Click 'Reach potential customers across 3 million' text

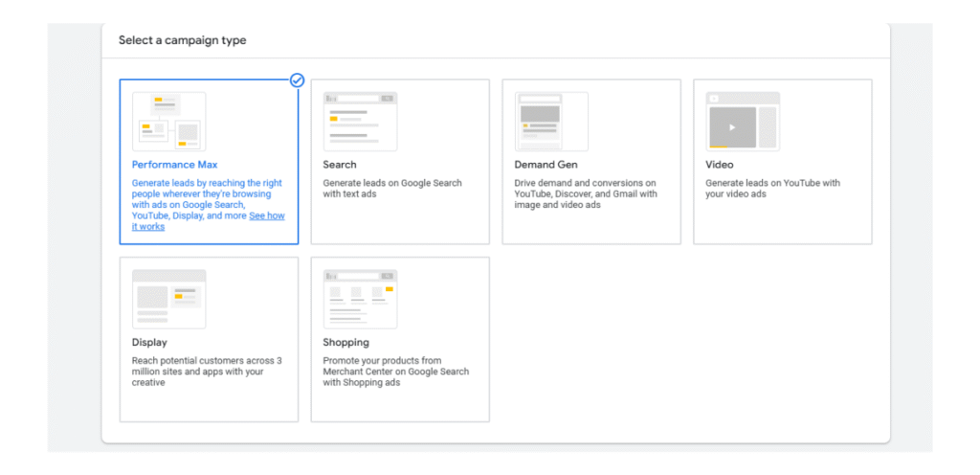[x=207, y=372]
